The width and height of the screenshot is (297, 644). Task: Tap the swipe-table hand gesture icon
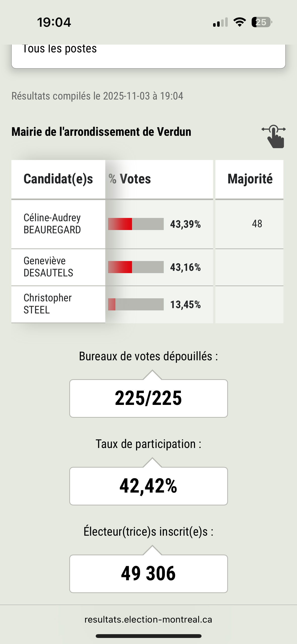click(274, 136)
